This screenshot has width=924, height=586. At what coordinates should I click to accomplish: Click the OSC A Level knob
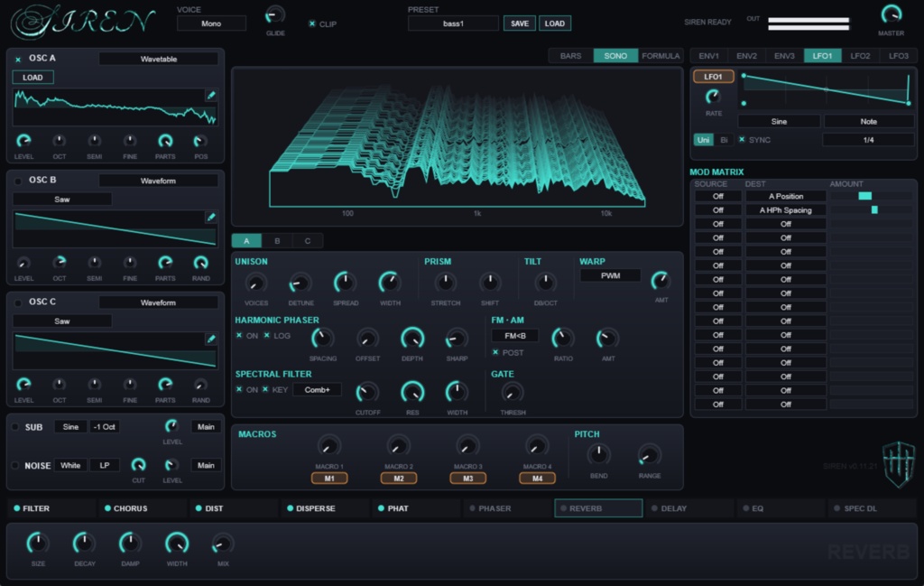coord(23,141)
